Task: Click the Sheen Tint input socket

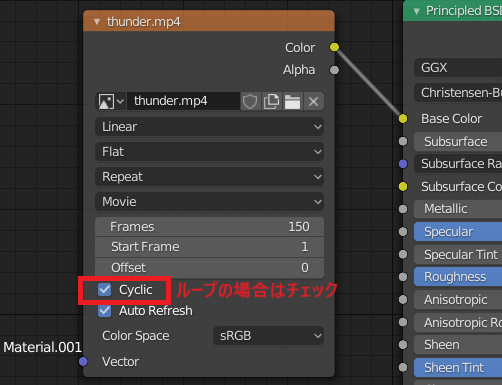Action: [403, 367]
